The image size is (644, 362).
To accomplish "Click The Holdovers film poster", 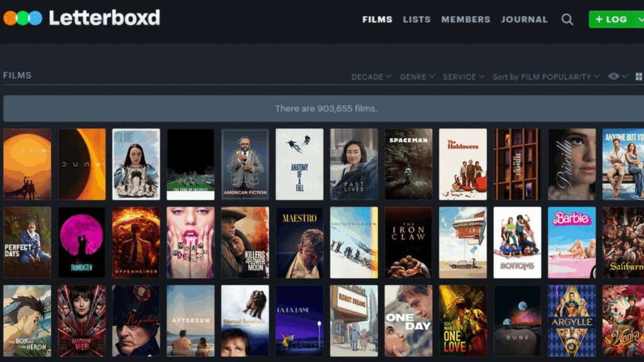I will [x=463, y=164].
